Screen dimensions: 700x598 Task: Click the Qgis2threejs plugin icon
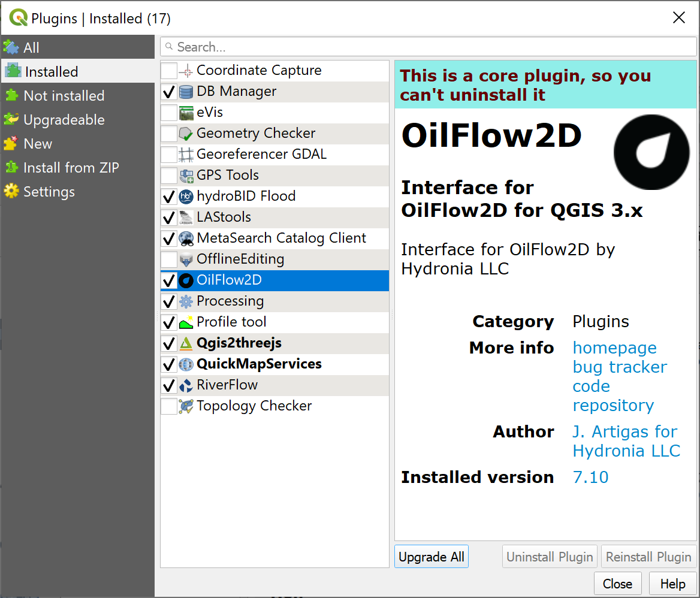[x=186, y=343]
